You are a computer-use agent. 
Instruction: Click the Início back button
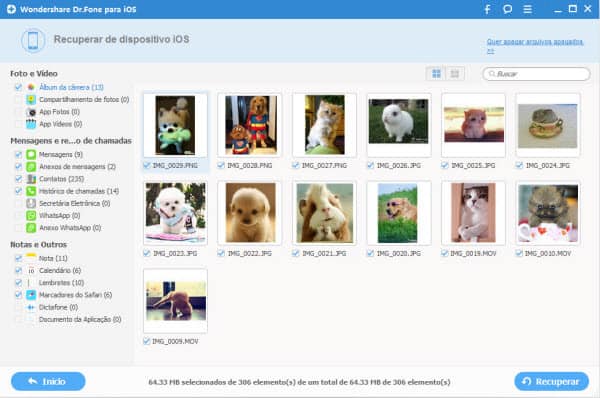(x=48, y=381)
